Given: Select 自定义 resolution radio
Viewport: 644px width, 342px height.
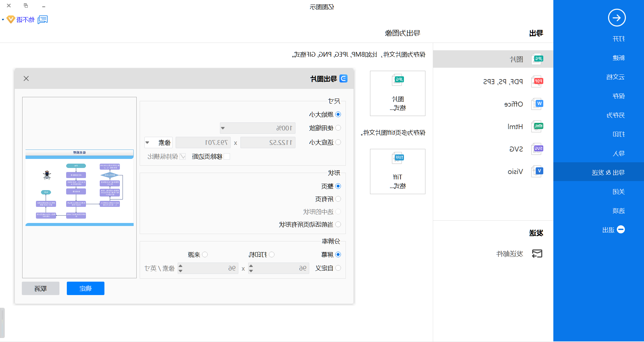Looking at the screenshot, I should tap(338, 268).
